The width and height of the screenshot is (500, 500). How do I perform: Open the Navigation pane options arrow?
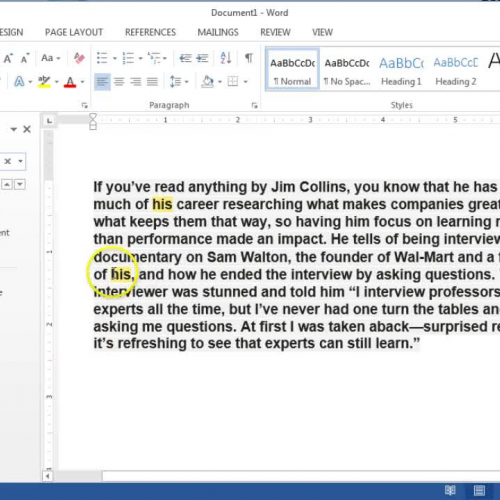coord(14,129)
